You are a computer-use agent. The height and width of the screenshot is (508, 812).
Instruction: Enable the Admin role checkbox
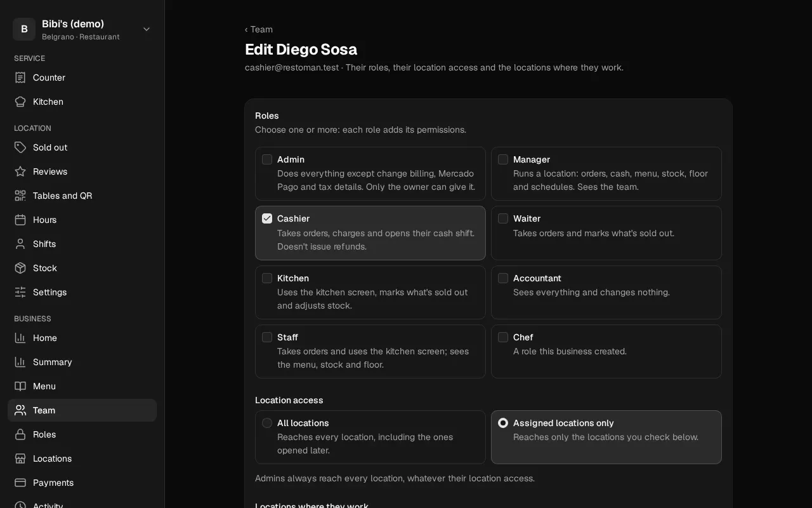click(x=267, y=159)
